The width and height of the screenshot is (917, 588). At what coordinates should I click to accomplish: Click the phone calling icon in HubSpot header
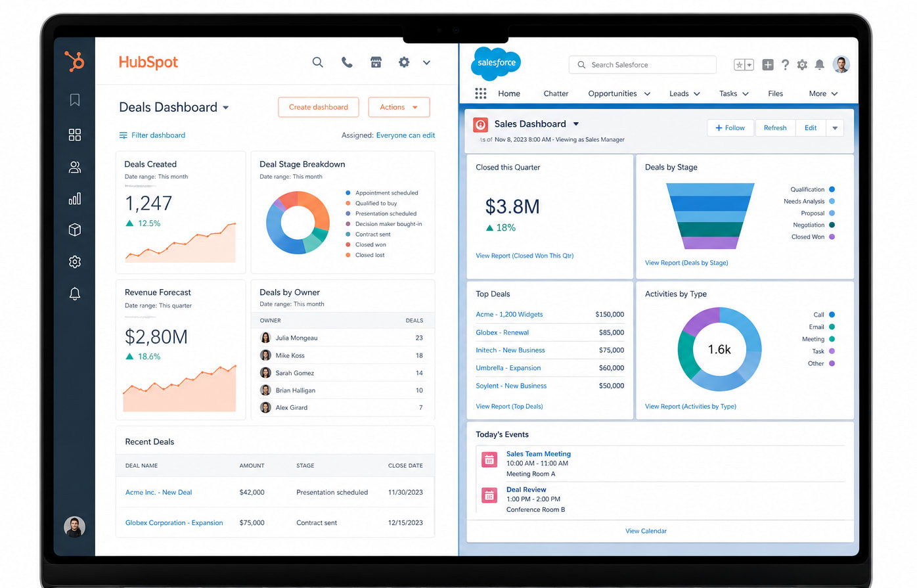[x=347, y=62]
